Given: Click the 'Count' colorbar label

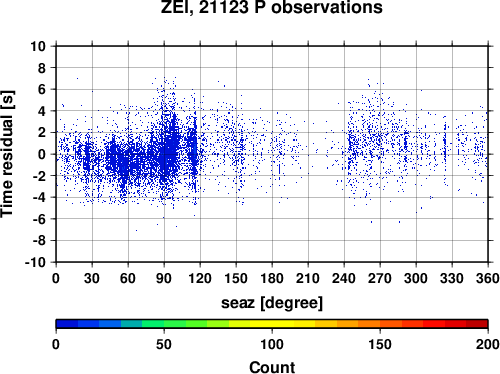Looking at the screenshot, I should click(x=272, y=367).
